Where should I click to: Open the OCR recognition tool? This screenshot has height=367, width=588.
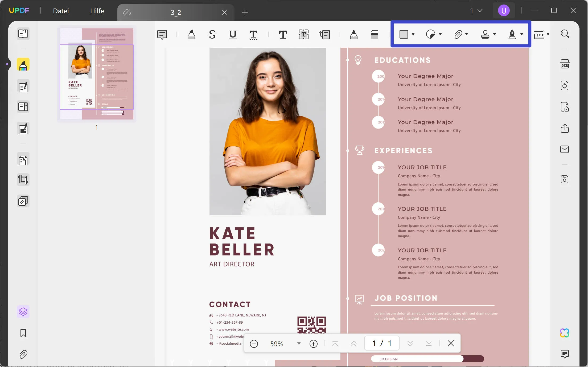pyautogui.click(x=564, y=64)
